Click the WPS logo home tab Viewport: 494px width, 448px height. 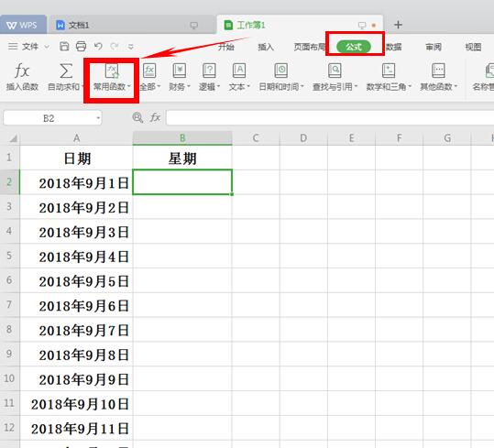tap(23, 25)
